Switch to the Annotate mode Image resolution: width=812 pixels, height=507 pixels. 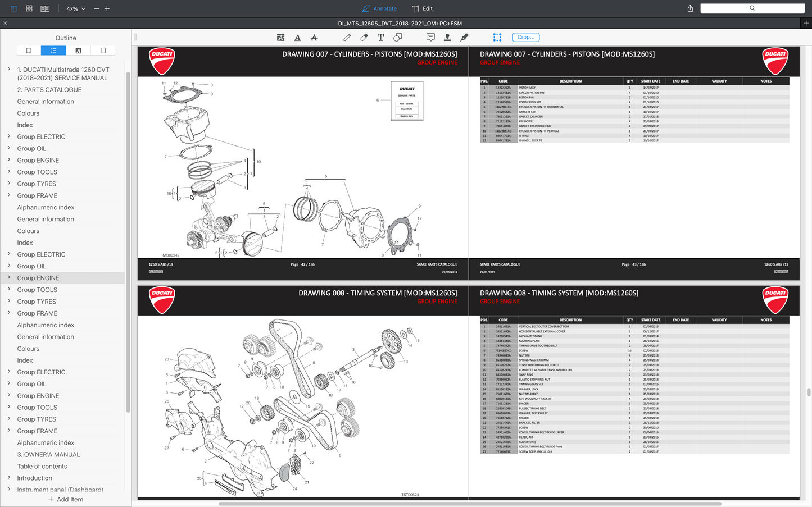click(379, 8)
